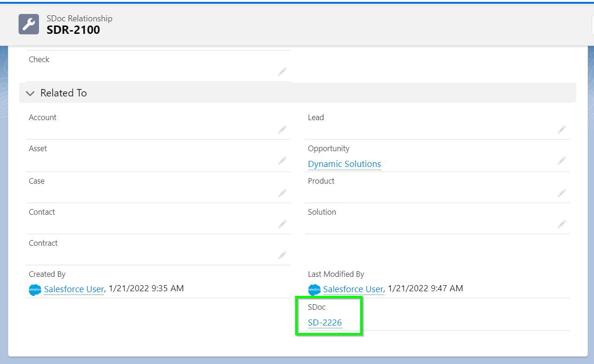Image resolution: width=594 pixels, height=364 pixels.
Task: Edit the Lead field pencil icon
Action: [x=562, y=129]
